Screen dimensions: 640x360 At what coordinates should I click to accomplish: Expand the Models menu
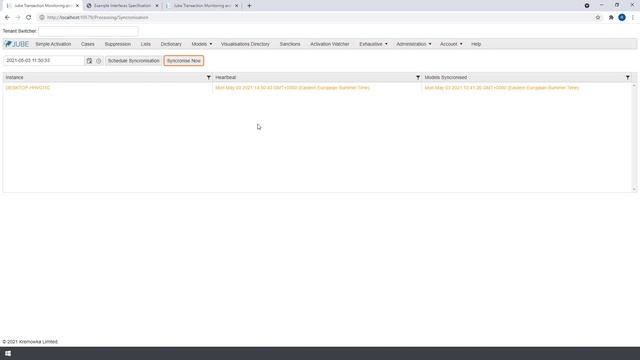(202, 44)
